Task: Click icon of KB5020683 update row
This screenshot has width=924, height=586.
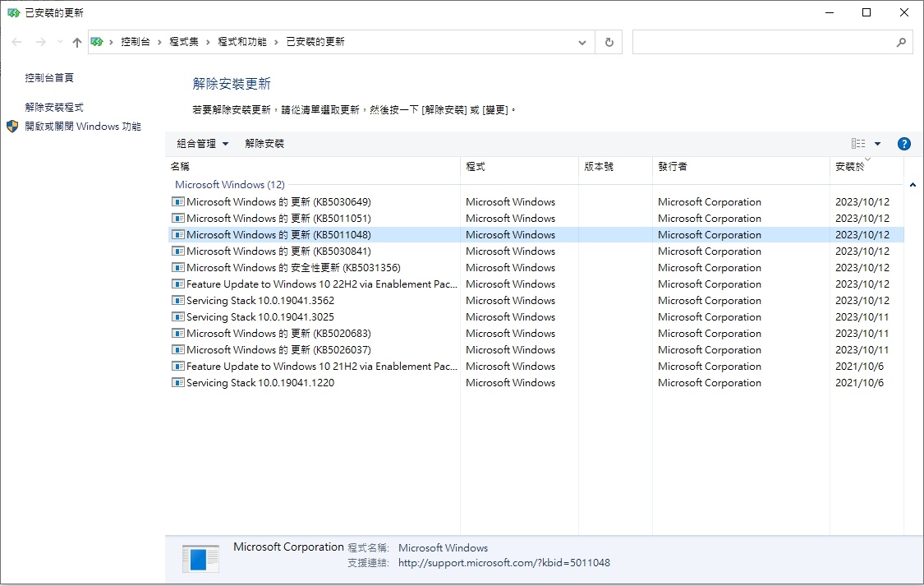Action: [178, 334]
